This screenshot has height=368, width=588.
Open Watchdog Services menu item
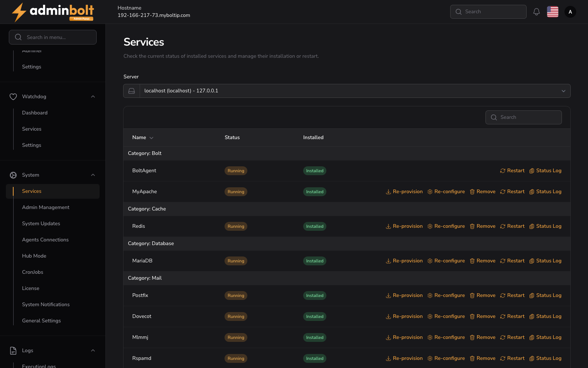[x=32, y=129]
